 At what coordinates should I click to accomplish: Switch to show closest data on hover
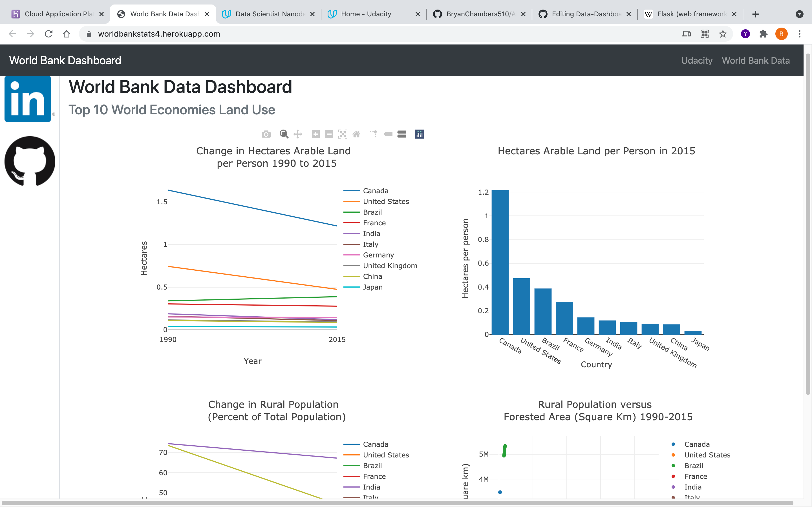388,134
